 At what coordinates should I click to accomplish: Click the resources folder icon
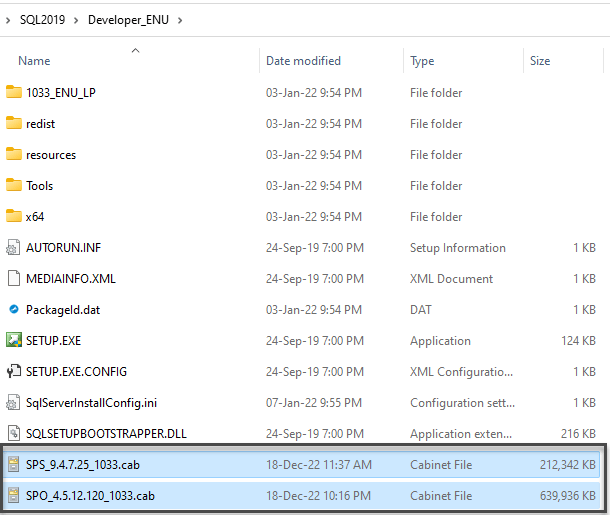(14, 154)
